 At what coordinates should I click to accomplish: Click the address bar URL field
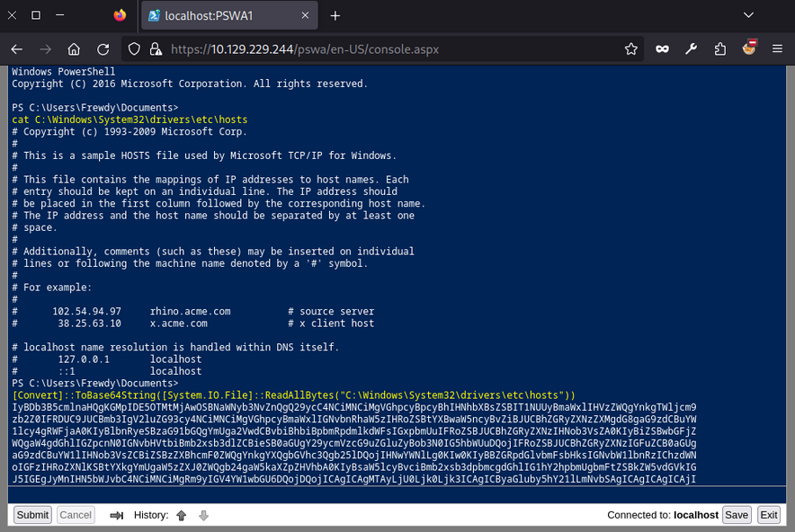pyautogui.click(x=383, y=49)
